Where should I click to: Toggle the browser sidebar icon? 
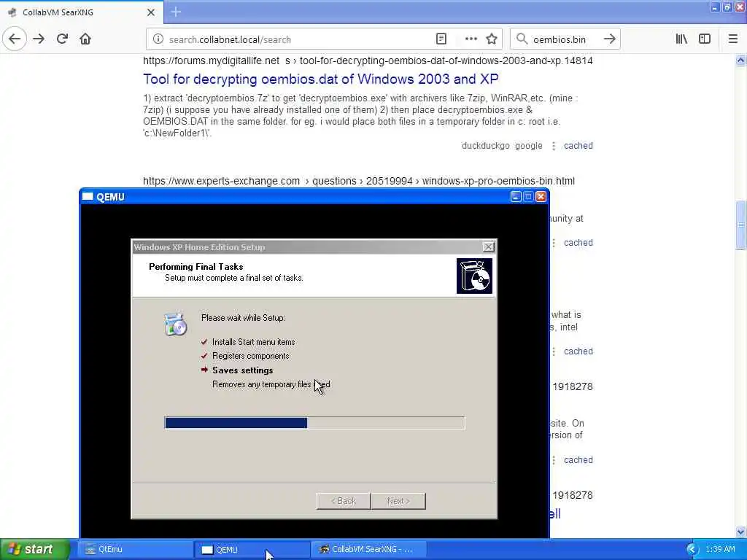[705, 39]
